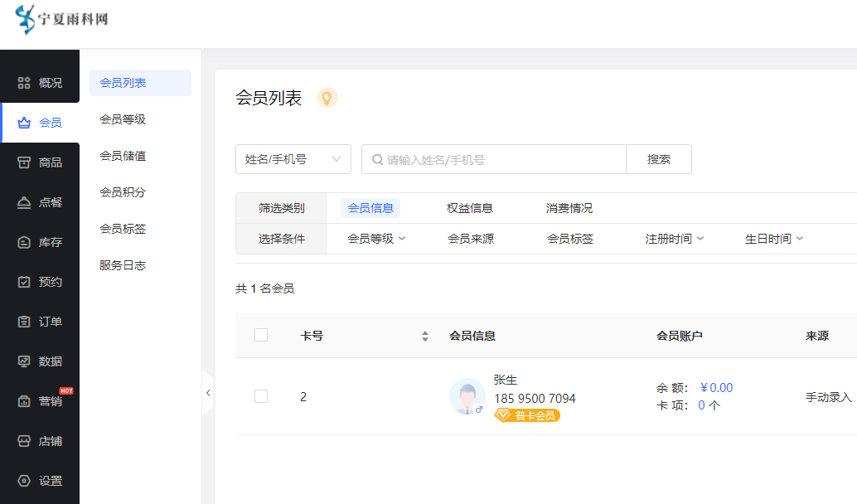857x504 pixels.
Task: Click the 会员账户 column header
Action: click(680, 337)
